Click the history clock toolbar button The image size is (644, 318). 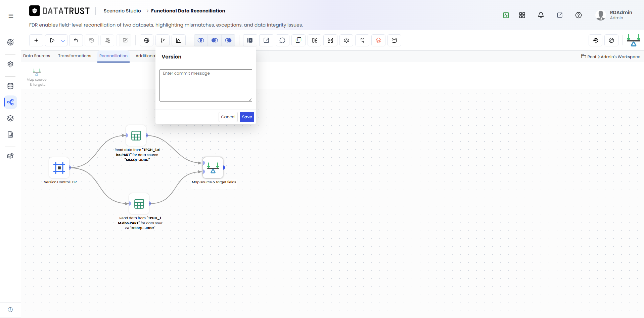pos(92,40)
